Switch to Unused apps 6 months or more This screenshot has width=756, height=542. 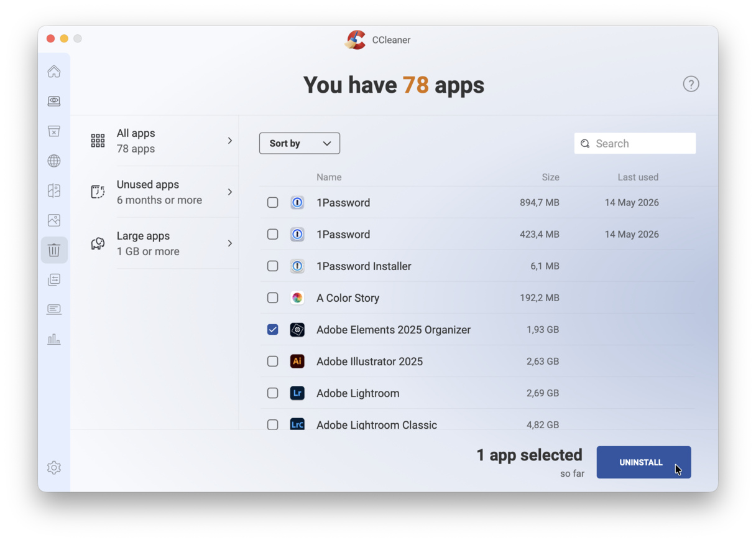coord(162,192)
